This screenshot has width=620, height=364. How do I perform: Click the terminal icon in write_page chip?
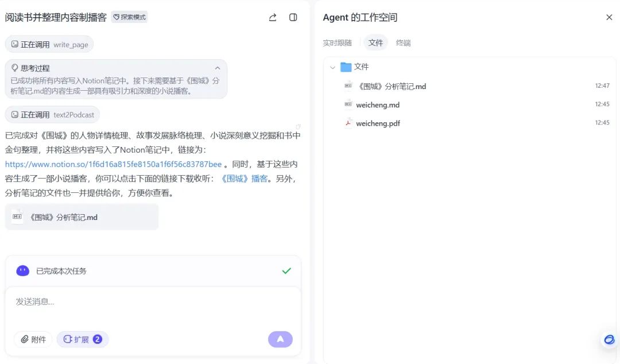point(14,44)
